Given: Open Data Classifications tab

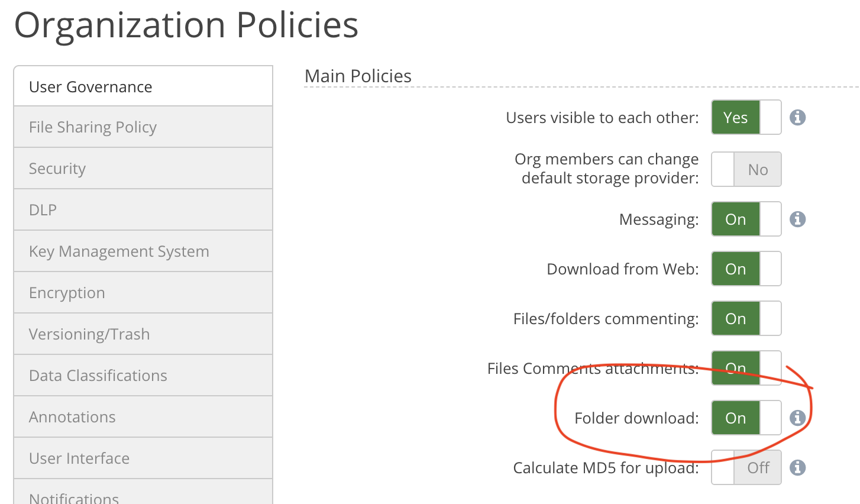Looking at the screenshot, I should tap(143, 376).
